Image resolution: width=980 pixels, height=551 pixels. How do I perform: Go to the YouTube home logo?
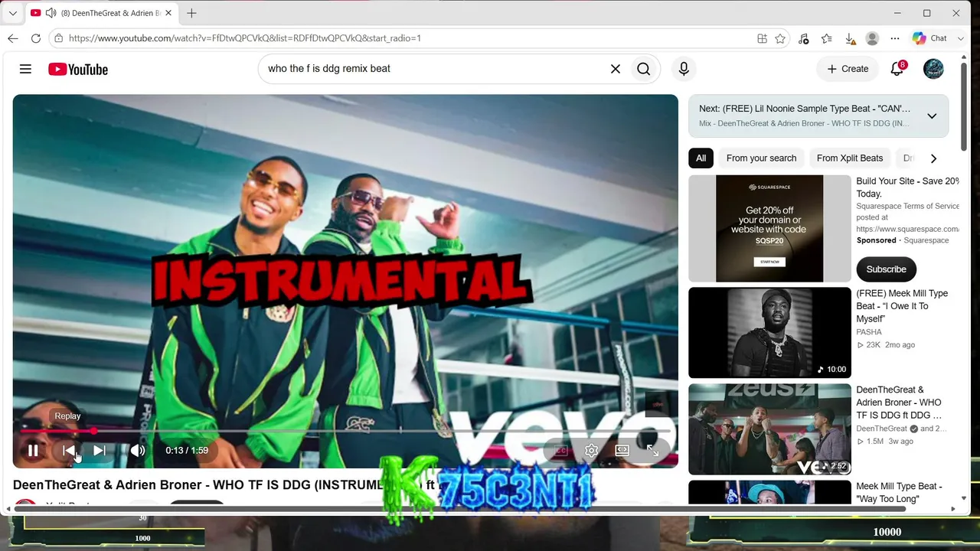click(78, 69)
